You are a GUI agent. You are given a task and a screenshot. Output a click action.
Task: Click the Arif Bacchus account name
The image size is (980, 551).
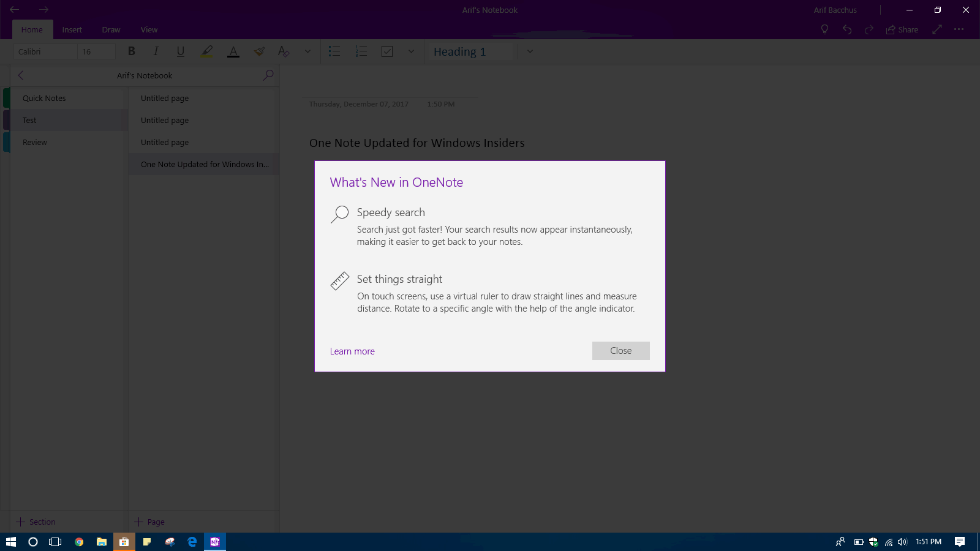click(835, 10)
